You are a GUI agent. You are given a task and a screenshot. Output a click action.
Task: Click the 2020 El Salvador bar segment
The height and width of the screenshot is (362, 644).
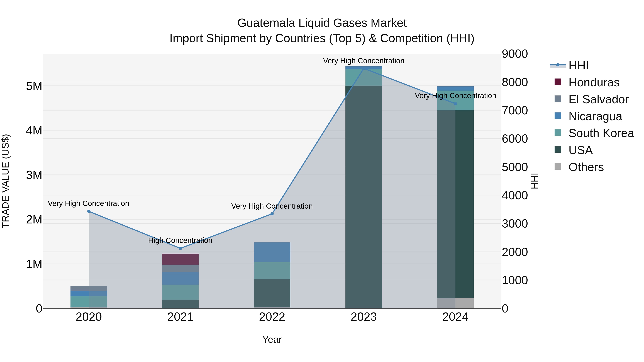coord(89,288)
